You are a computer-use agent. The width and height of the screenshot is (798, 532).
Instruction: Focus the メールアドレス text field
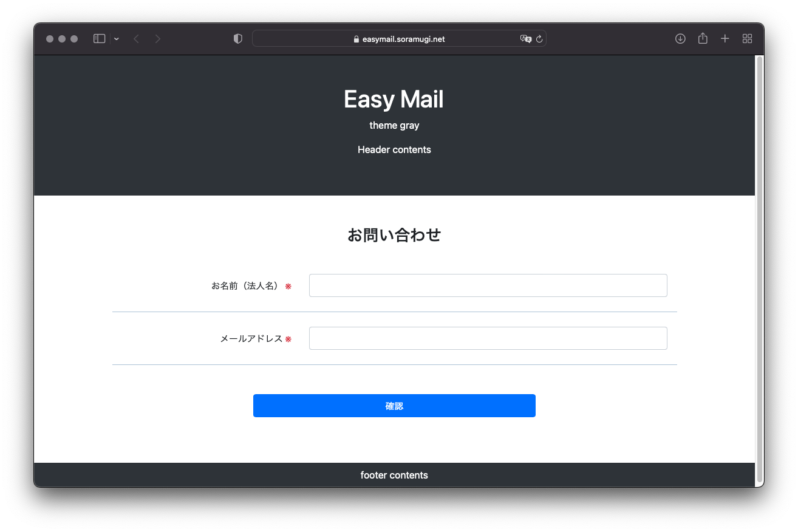coord(488,338)
